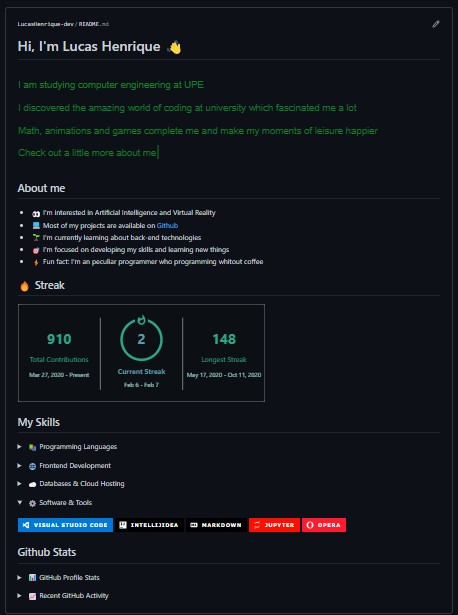Viewport: 458px width, 615px height.
Task: Click the IntelliJ IDEA badge
Action: point(149,525)
